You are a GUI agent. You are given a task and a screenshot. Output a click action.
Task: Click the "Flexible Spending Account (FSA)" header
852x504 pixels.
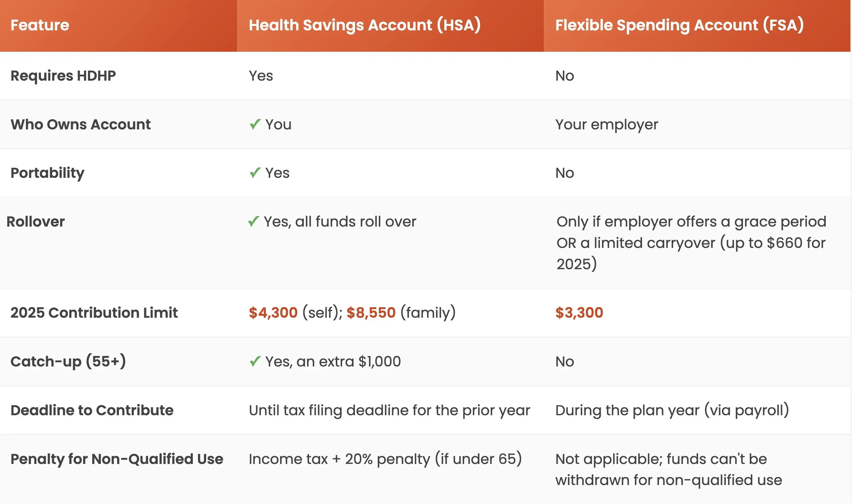pyautogui.click(x=679, y=25)
